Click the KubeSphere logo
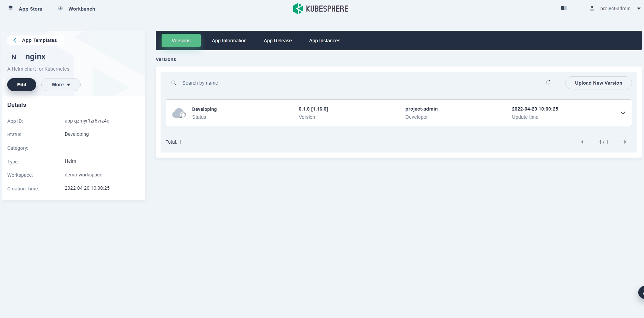The width and height of the screenshot is (644, 318). point(320,9)
